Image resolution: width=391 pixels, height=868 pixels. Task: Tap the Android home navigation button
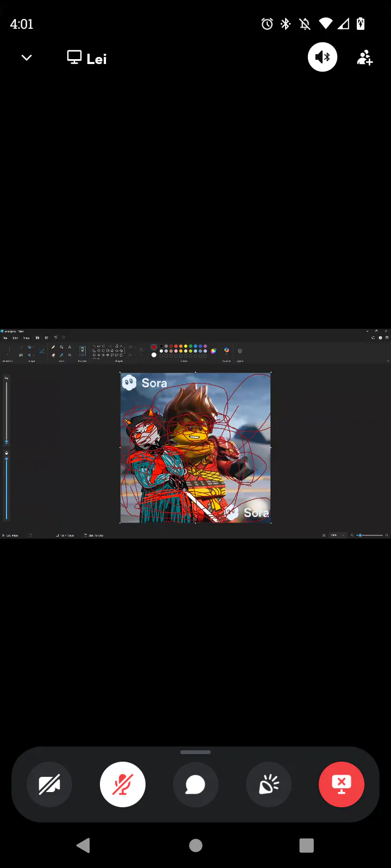tap(195, 845)
